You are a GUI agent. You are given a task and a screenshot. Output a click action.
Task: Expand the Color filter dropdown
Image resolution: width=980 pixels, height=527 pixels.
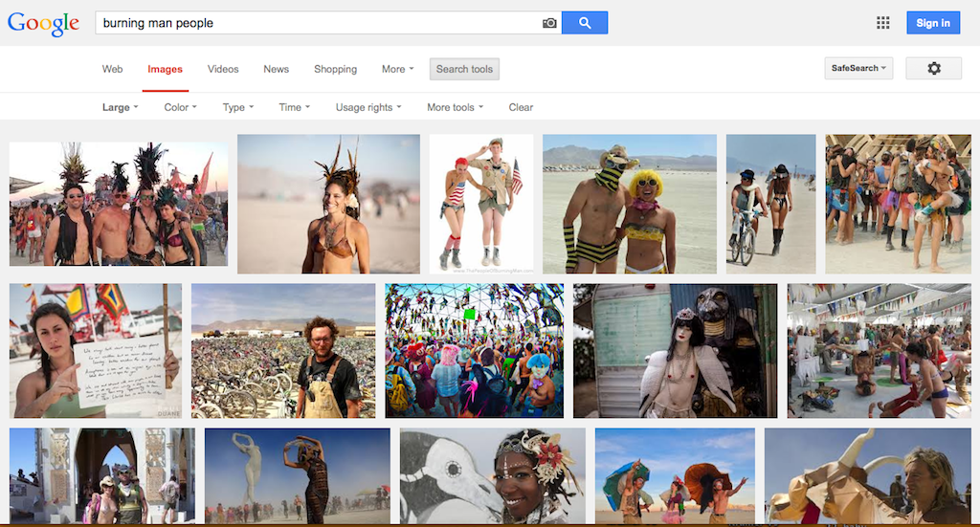coord(180,107)
